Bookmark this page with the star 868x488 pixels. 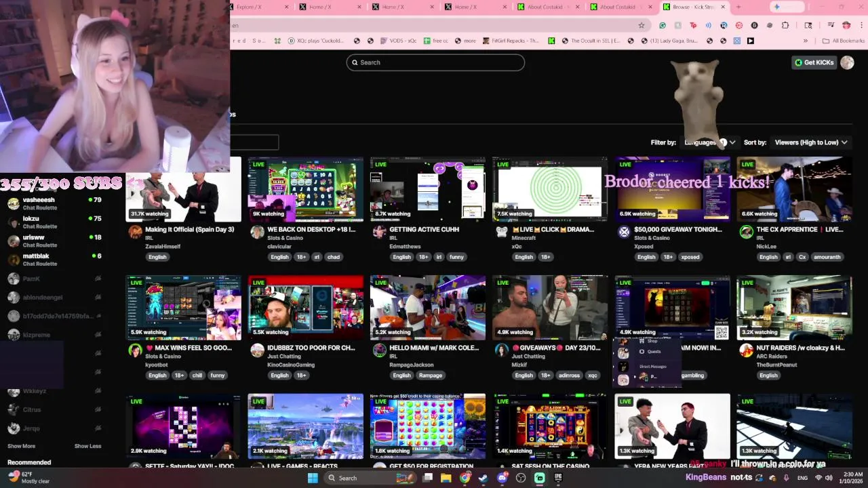[642, 25]
